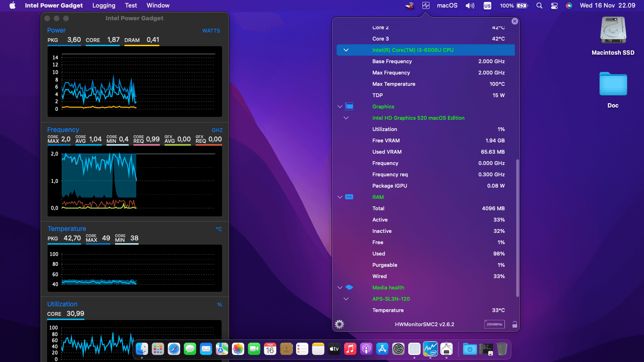Open FaceTime from the Dock
644x362 pixels.
click(254, 349)
